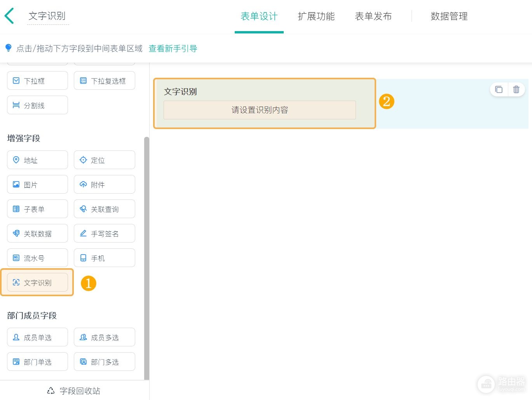The image size is (532, 400).
Task: Copy the selected field with duplicate icon
Action: 499,89
